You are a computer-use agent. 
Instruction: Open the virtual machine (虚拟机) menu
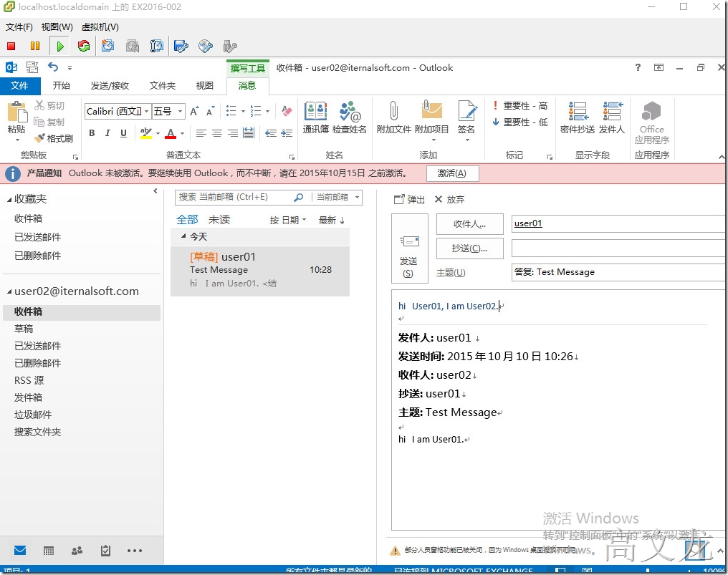(100, 27)
